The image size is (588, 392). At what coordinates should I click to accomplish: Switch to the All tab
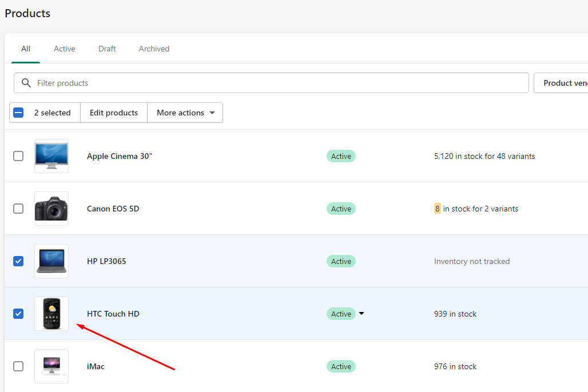coord(26,49)
